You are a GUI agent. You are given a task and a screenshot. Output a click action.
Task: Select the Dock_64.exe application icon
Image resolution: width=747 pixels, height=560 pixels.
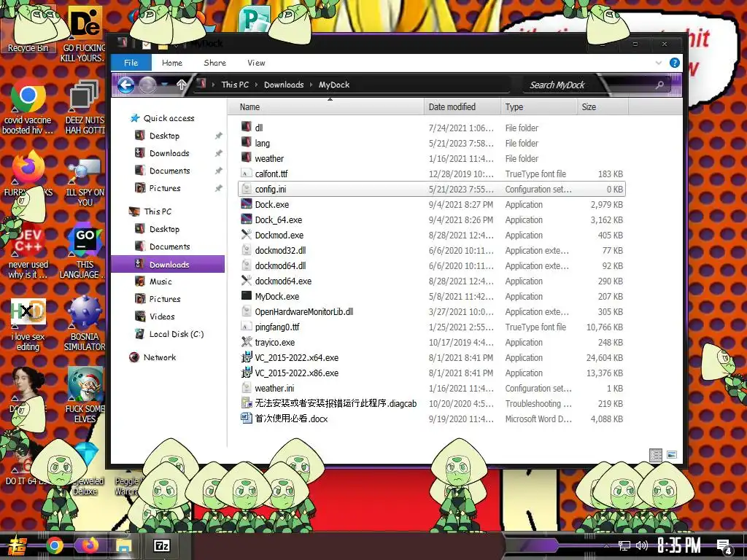coord(247,219)
